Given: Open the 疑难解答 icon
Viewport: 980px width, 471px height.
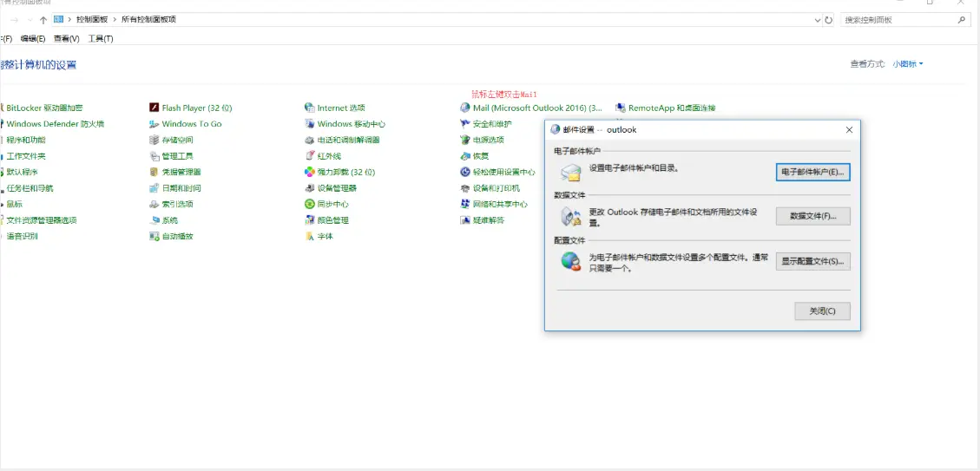Looking at the screenshot, I should pyautogui.click(x=465, y=220).
